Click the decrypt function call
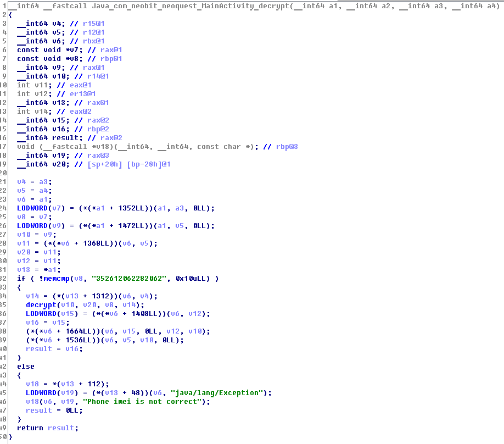 [41, 304]
